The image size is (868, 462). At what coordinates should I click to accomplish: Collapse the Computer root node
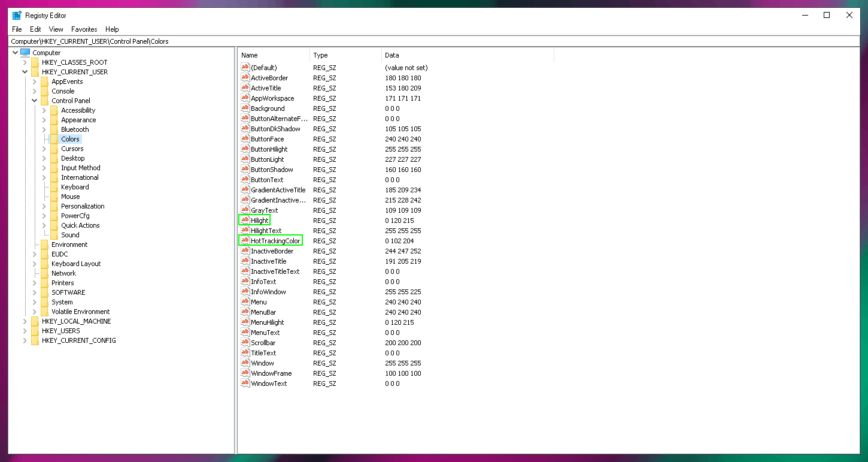click(15, 53)
